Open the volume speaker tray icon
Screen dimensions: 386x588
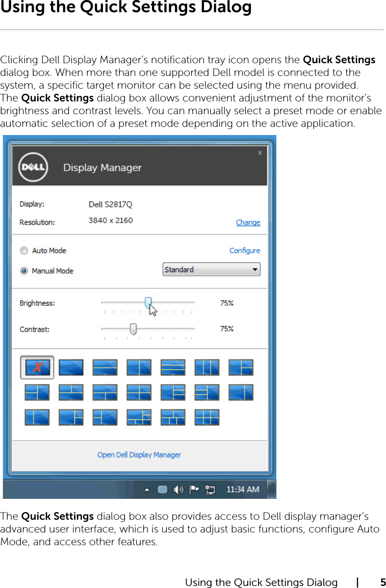[x=178, y=489]
